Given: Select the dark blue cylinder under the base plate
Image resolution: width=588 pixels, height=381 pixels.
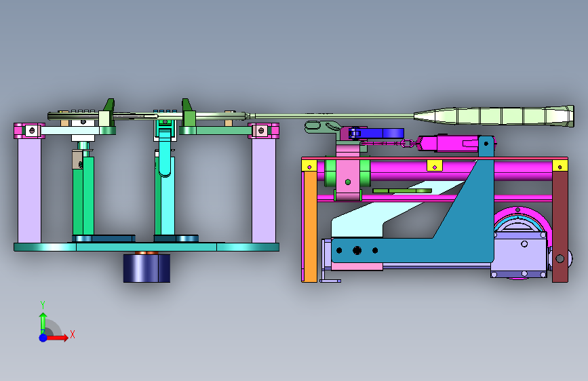Looking at the screenshot, I should [146, 268].
